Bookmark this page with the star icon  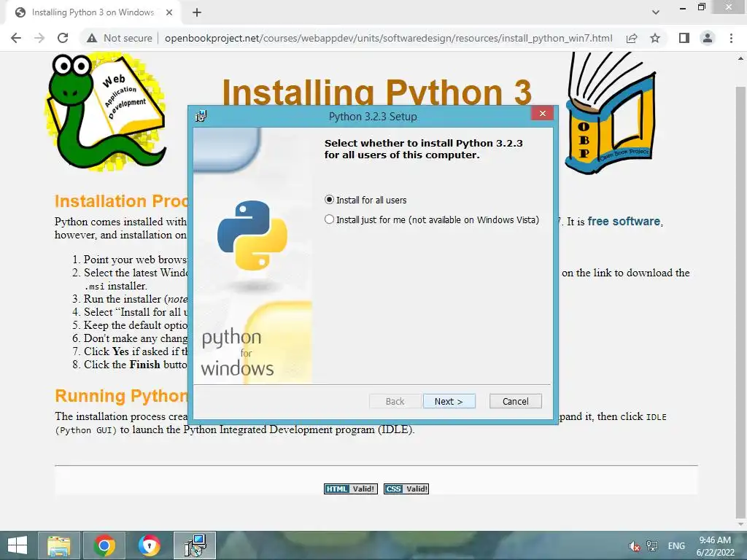(655, 38)
